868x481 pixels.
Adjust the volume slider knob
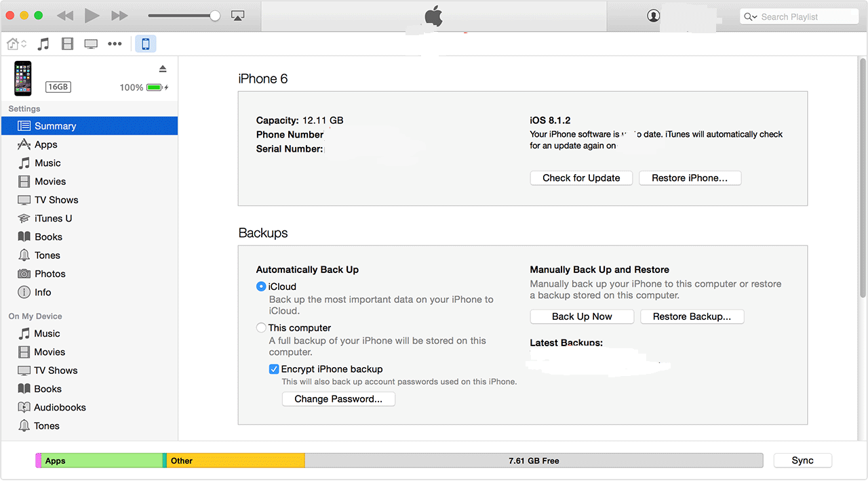coord(215,16)
